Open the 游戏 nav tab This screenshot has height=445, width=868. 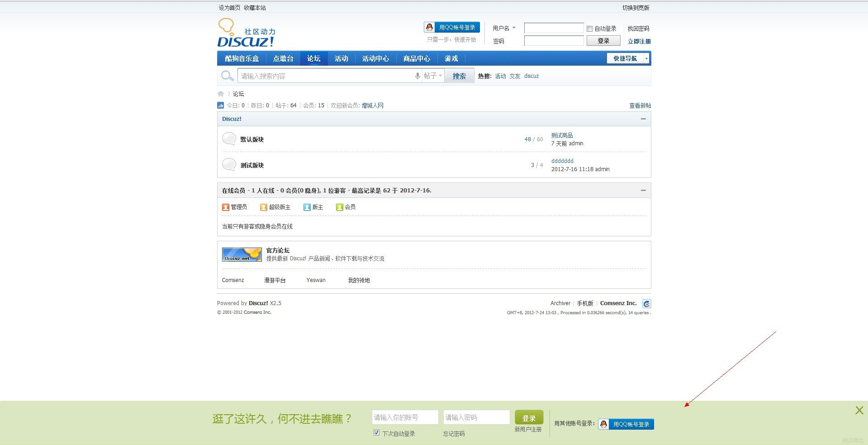pos(451,58)
